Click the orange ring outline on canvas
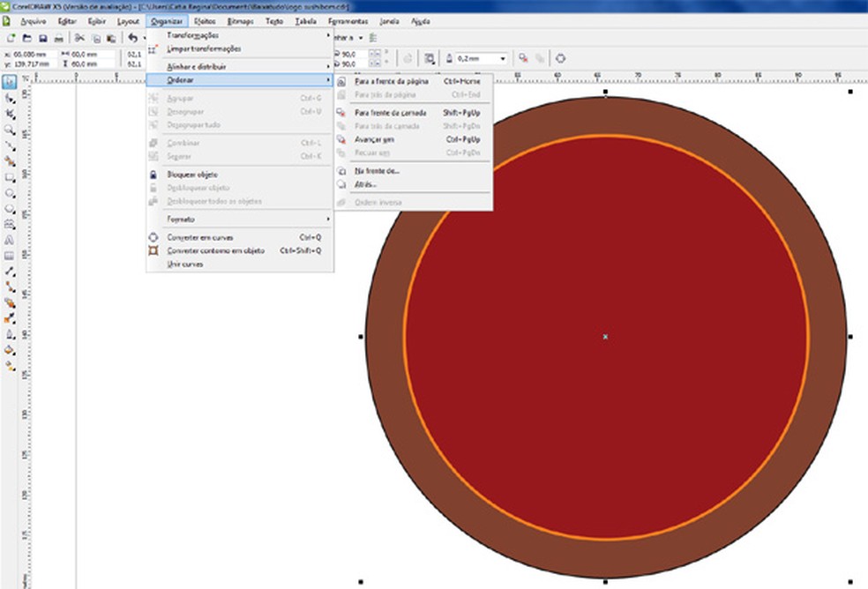This screenshot has height=589, width=868. pos(404,337)
